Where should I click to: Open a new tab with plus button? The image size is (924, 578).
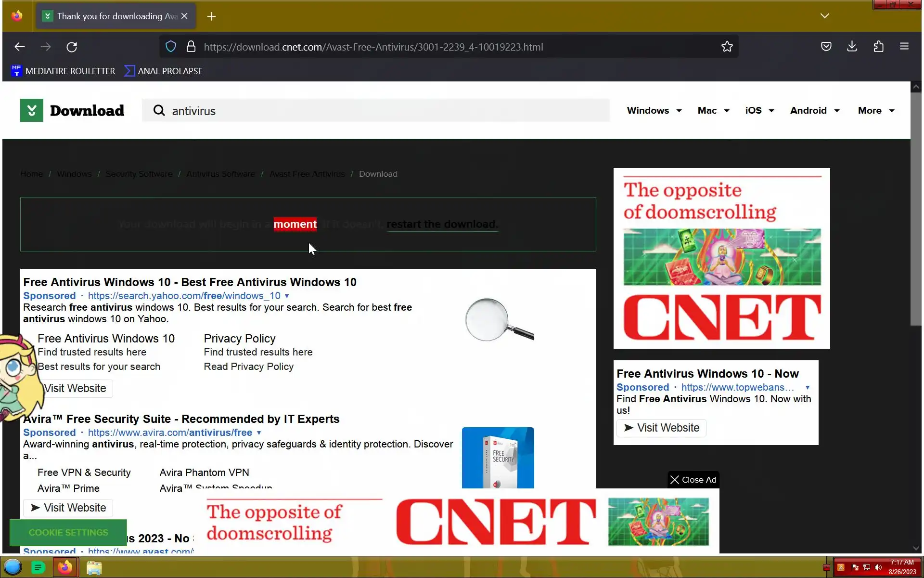(211, 16)
